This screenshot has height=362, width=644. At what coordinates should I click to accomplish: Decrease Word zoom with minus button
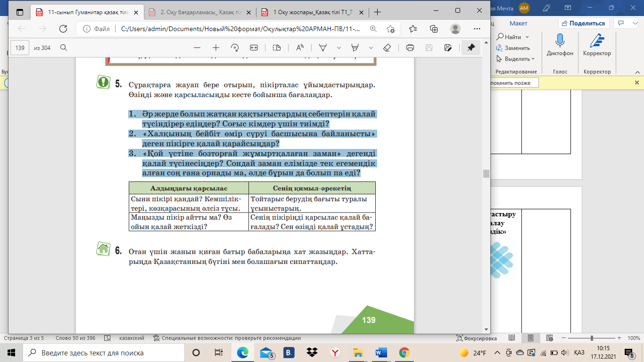pyautogui.click(x=564, y=338)
